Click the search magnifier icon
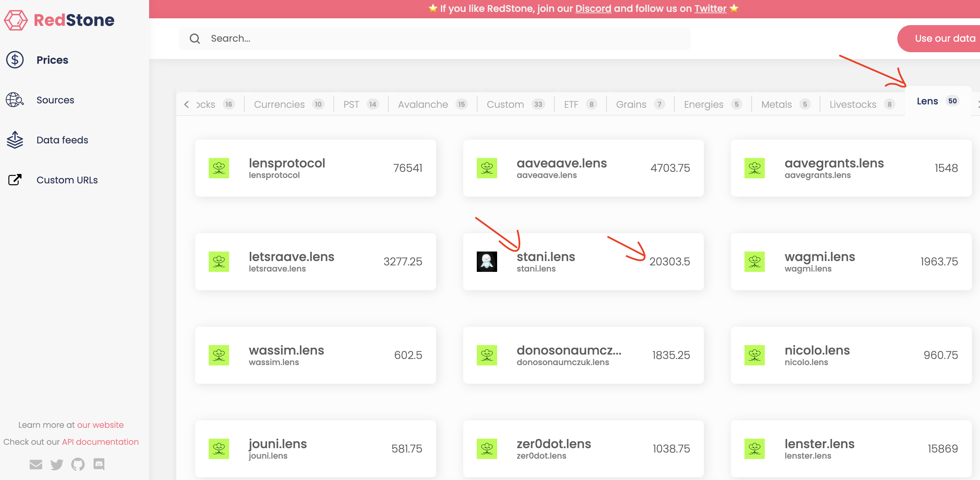This screenshot has height=480, width=980. coord(195,38)
